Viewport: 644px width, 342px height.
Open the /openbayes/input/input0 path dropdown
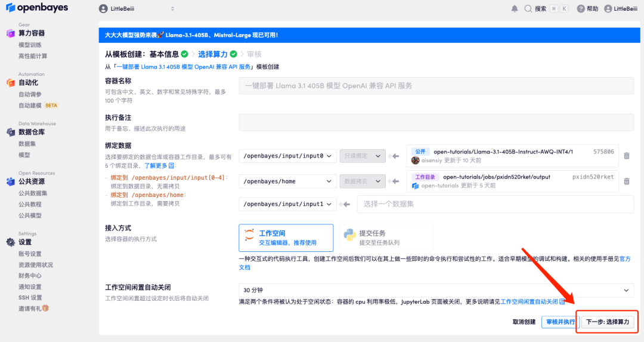coord(287,156)
